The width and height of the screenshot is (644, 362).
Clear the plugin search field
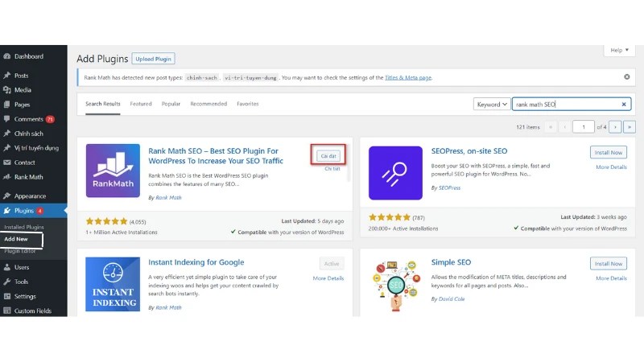(x=623, y=105)
